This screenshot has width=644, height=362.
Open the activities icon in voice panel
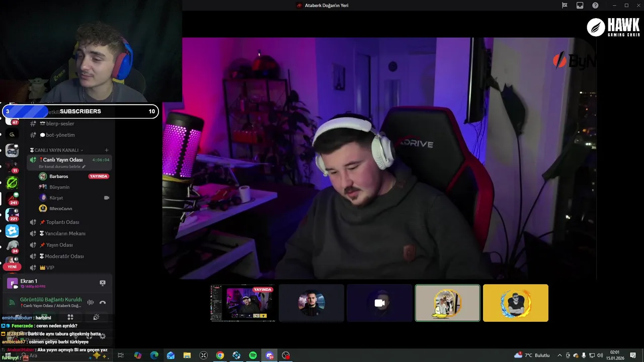tap(70, 317)
